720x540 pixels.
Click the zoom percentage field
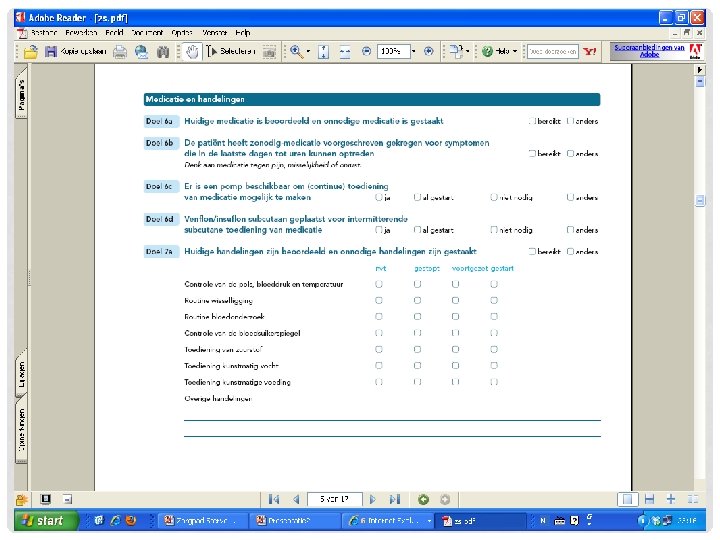click(394, 51)
